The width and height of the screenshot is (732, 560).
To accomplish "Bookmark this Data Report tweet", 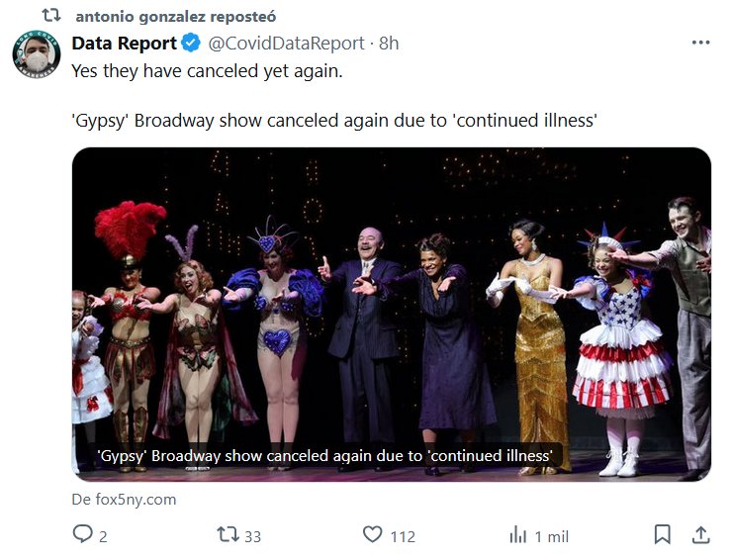I will click(663, 535).
